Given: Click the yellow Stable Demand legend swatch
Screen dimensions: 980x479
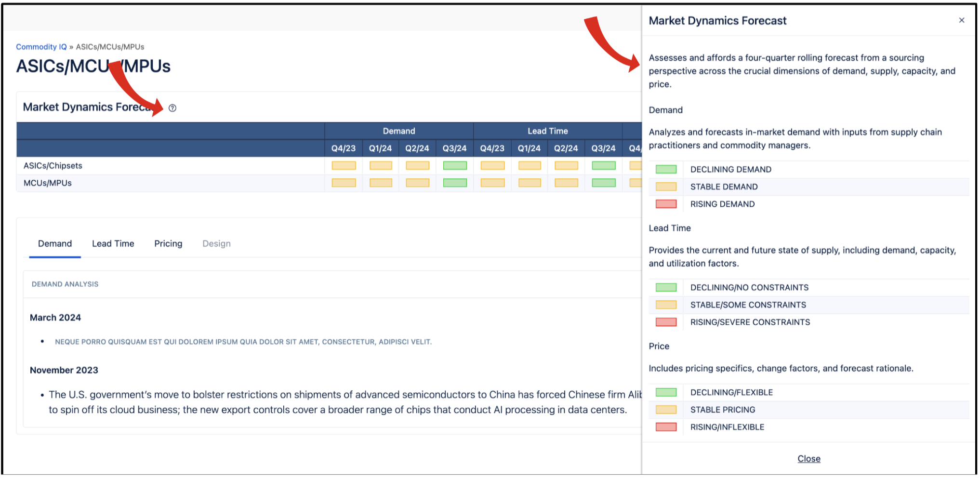Looking at the screenshot, I should tap(666, 187).
